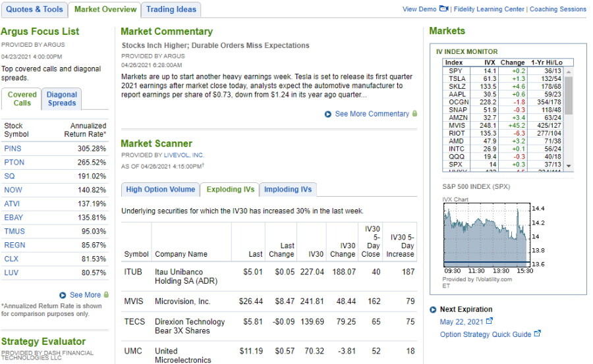593x364 pixels.
Task: Open the NOW stock symbol link
Action: (x=13, y=190)
